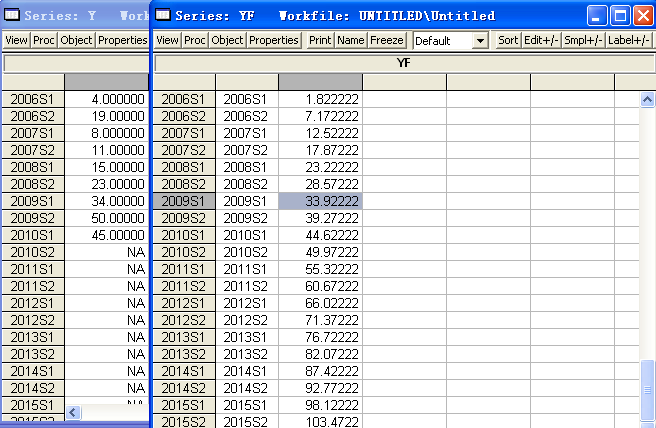Viewport: 656px width, 428px height.
Task: Open Proc menu in Y series window
Action: tap(44, 40)
